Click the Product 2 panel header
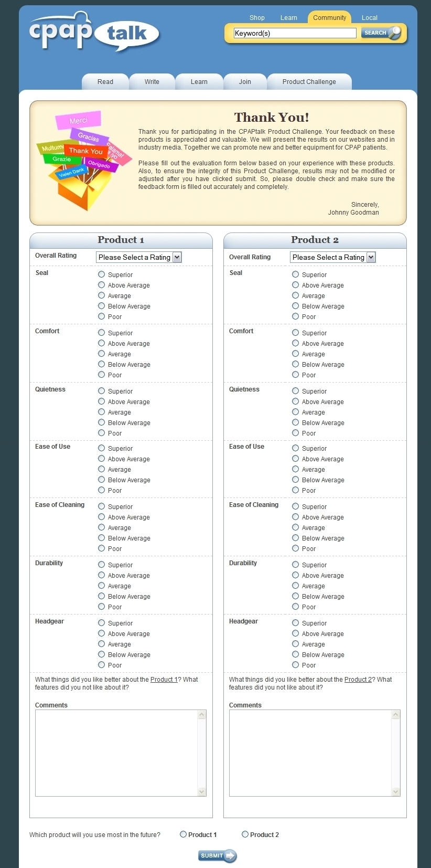The height and width of the screenshot is (868, 431). (315, 240)
